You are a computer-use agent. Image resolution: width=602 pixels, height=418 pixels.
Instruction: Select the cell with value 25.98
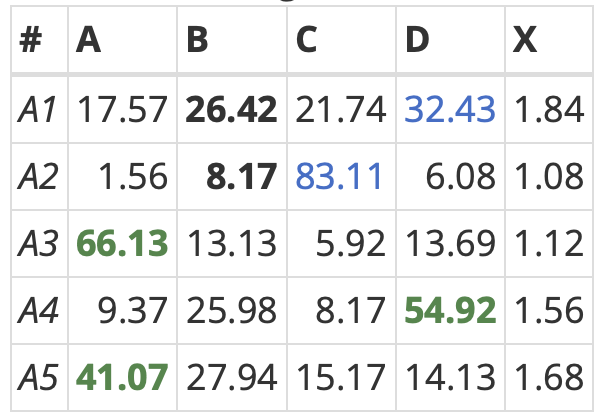pyautogui.click(x=231, y=311)
